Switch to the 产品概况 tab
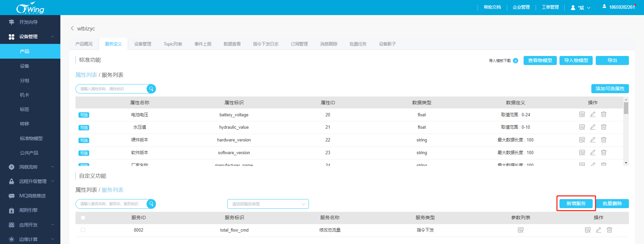 click(84, 44)
